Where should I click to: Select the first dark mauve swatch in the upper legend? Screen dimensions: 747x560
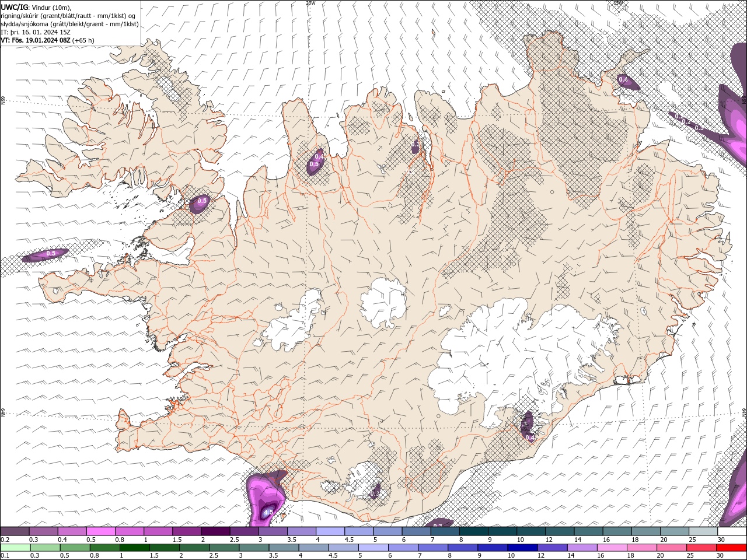tap(15, 531)
